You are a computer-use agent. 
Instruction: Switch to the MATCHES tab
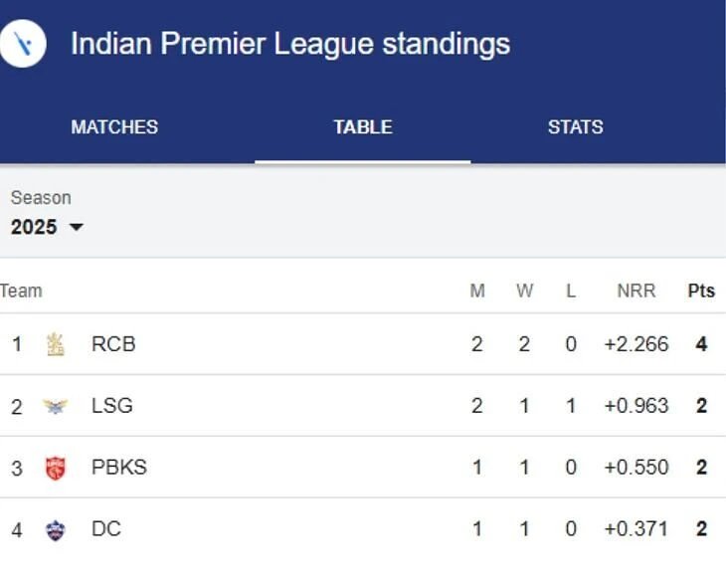point(114,127)
